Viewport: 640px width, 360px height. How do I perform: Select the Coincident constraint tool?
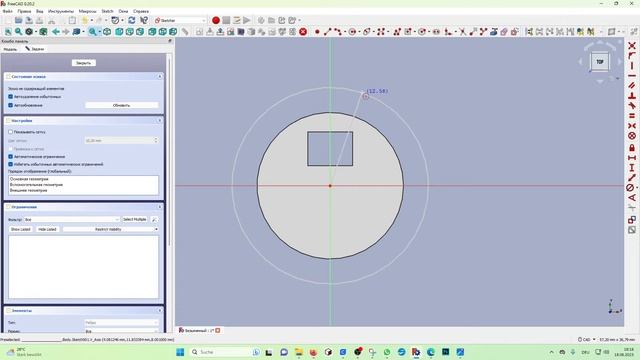632,46
